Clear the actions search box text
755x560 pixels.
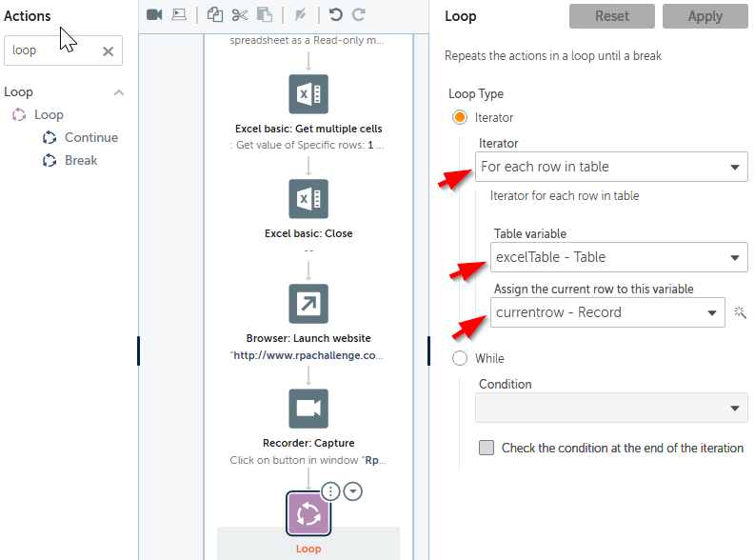108,51
